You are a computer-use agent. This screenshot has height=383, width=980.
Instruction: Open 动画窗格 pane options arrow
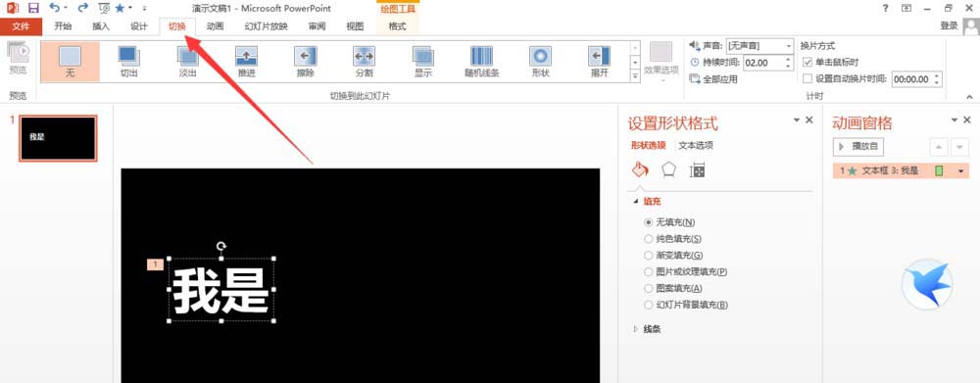point(955,120)
